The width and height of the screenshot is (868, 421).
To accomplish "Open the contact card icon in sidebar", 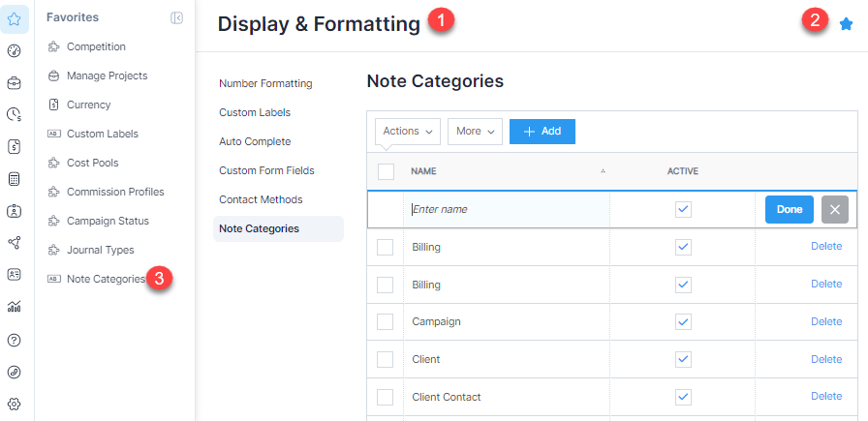I will tap(15, 275).
